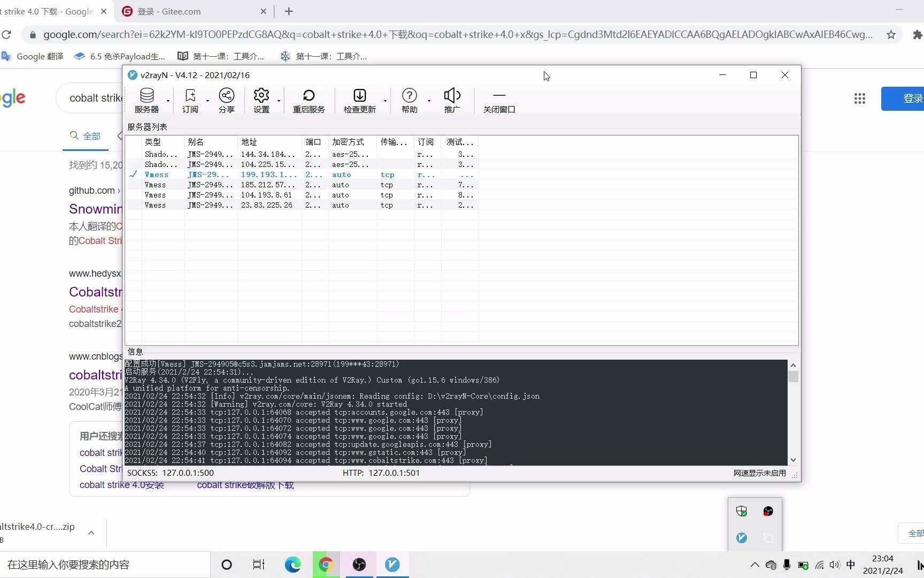Sort server list by 订阅 column header
The image size is (924, 578).
point(427,142)
